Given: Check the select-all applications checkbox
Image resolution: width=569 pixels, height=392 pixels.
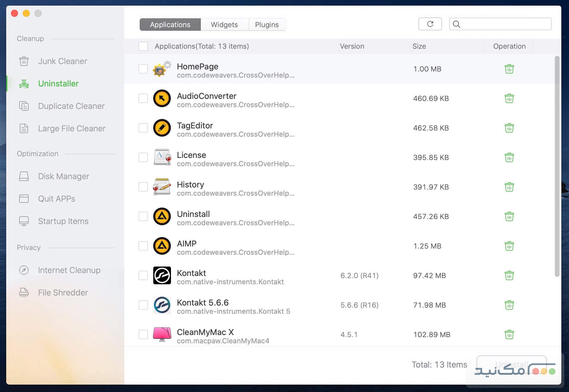Looking at the screenshot, I should point(143,46).
